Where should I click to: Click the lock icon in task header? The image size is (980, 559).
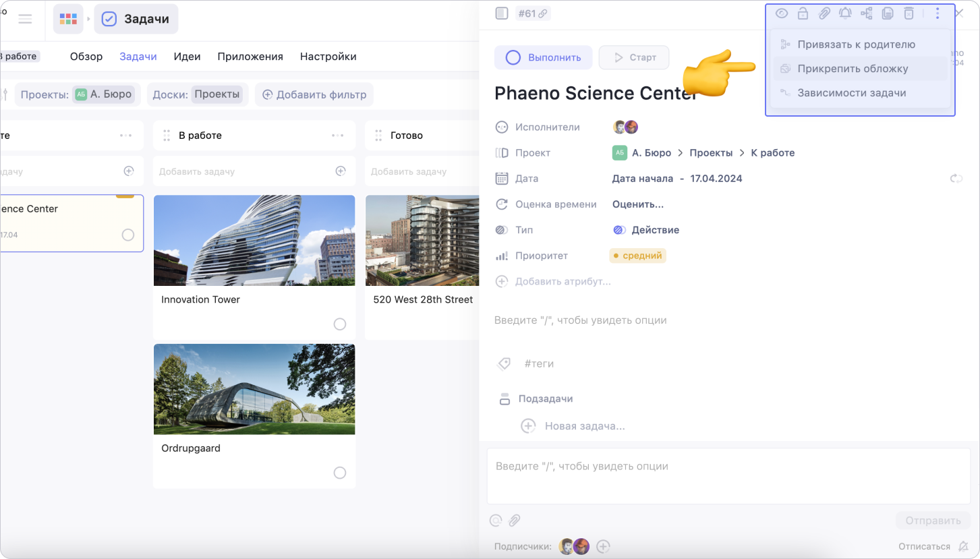coord(803,13)
